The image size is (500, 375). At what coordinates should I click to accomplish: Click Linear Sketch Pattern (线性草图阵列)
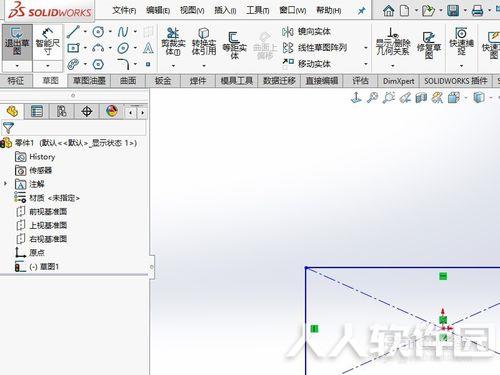pyautogui.click(x=315, y=48)
